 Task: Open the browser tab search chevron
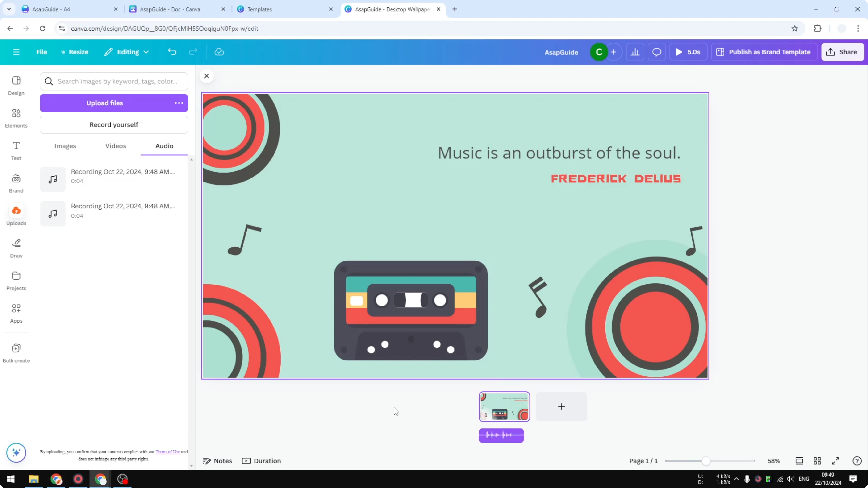[9, 9]
